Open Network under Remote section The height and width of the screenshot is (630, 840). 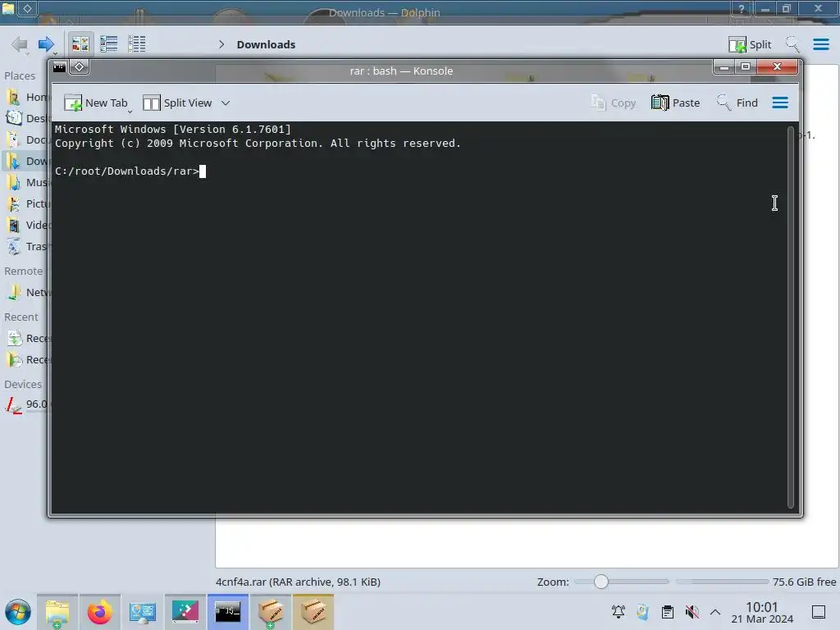coord(27,293)
